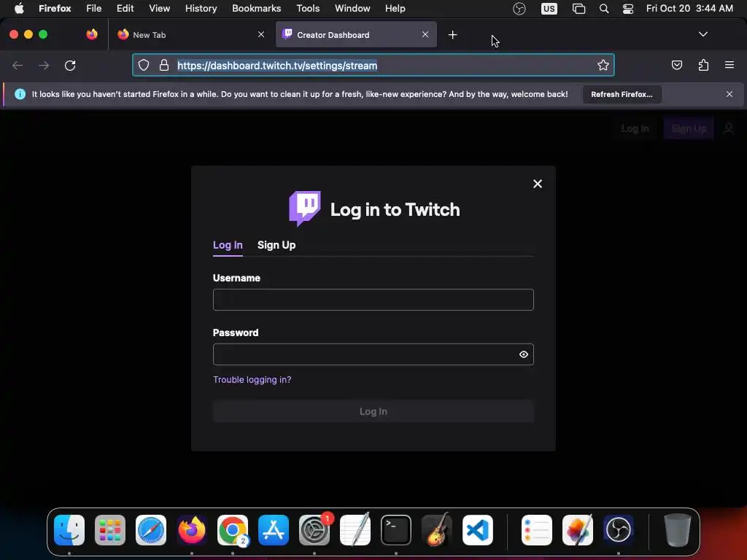Viewport: 747px width, 560px height.
Task: Click the Log In submit button
Action: 373,411
